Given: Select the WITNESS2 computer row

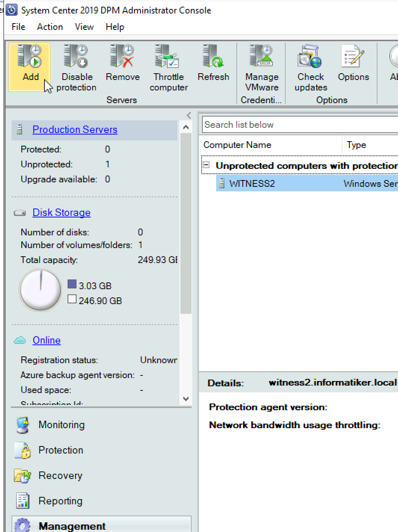Looking at the screenshot, I should [x=307, y=183].
